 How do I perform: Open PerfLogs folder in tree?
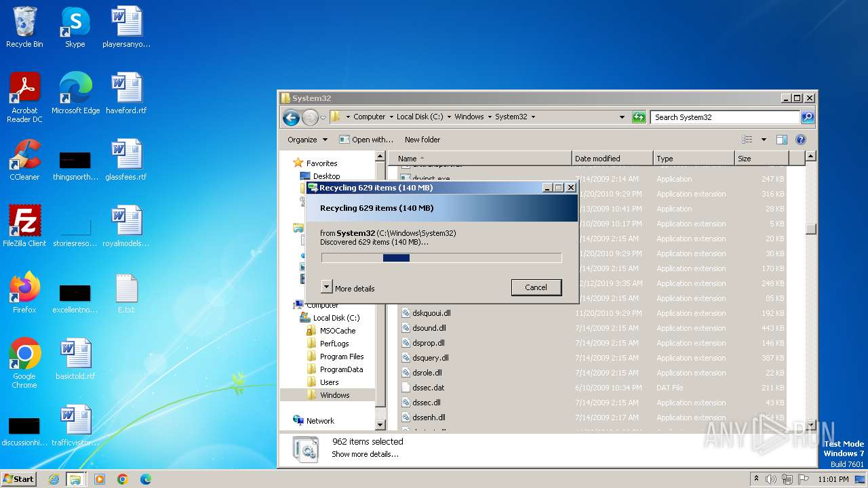(x=334, y=344)
